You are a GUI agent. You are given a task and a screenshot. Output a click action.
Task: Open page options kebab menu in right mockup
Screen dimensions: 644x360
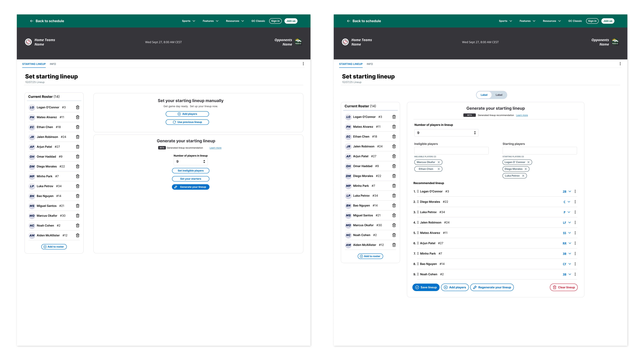[620, 64]
